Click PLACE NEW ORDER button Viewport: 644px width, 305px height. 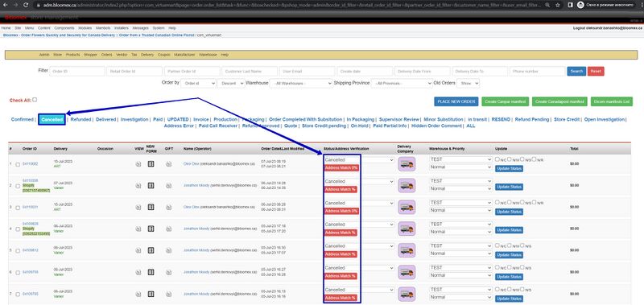(x=456, y=101)
